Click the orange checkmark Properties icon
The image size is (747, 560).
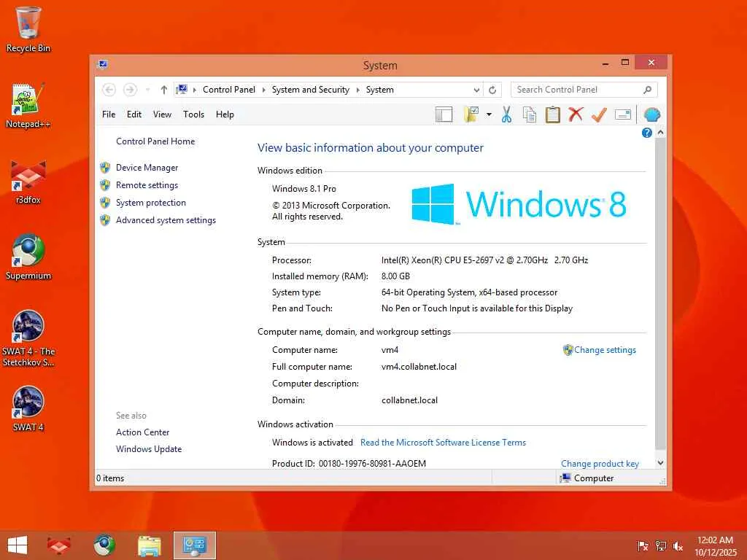599,114
